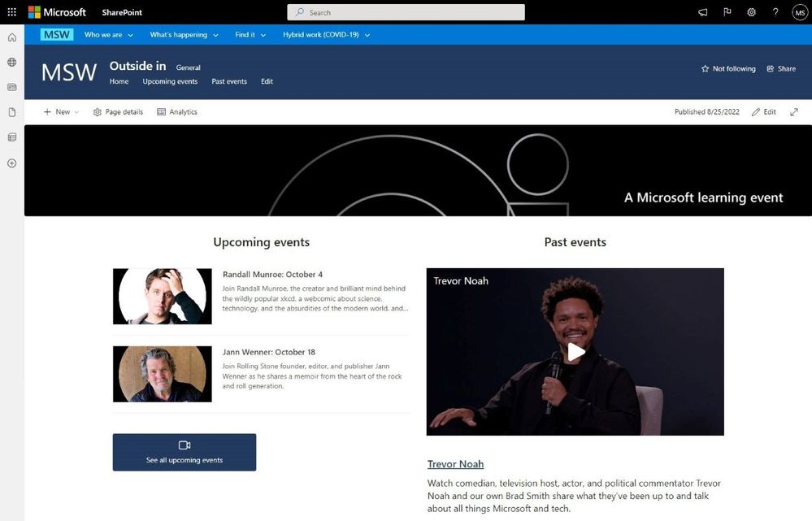This screenshot has width=812, height=521.
Task: Open the Upcoming events nav tab
Action: click(x=170, y=81)
